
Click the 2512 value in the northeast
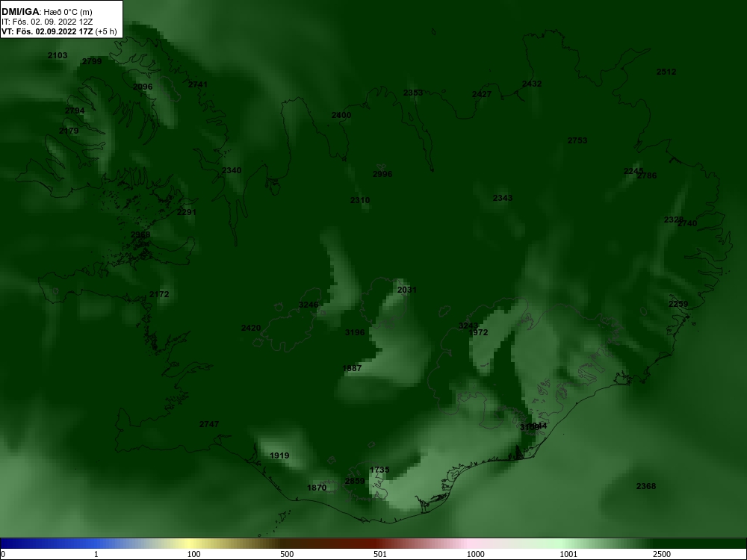(x=666, y=72)
